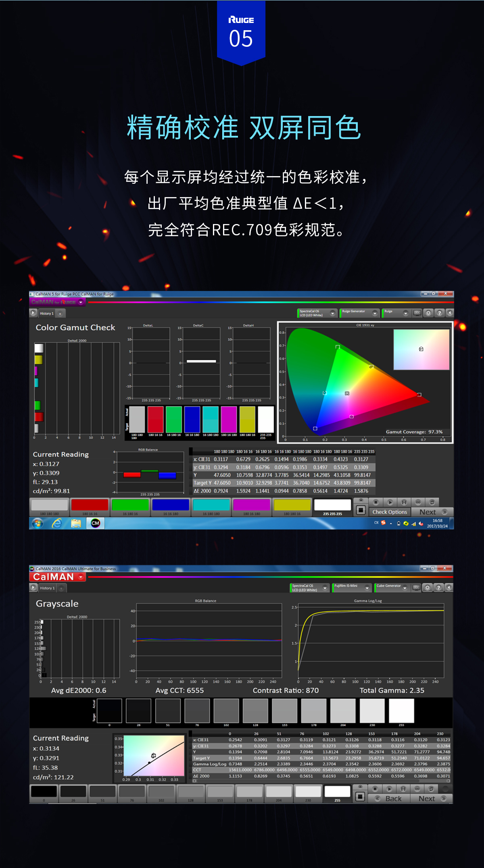The image size is (484, 868).
Task: Click help question-mark icon in Grayscale window
Action: [x=438, y=588]
